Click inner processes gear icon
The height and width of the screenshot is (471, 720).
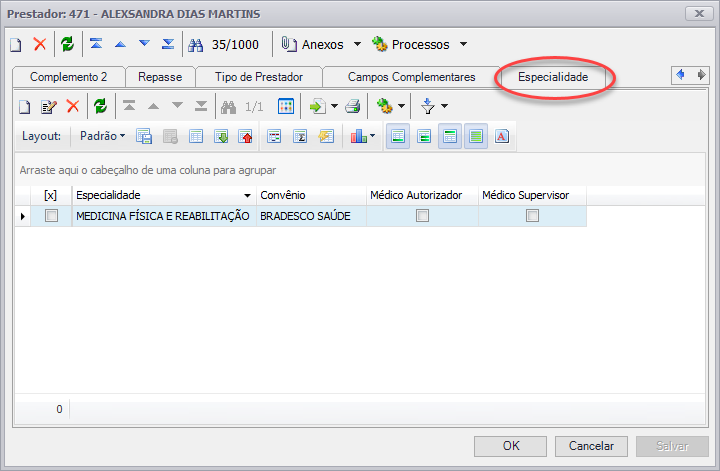384,107
